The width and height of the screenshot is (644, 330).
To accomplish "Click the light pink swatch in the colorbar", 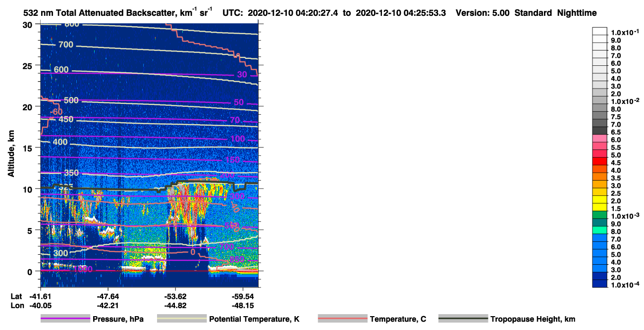I will 599,139.
